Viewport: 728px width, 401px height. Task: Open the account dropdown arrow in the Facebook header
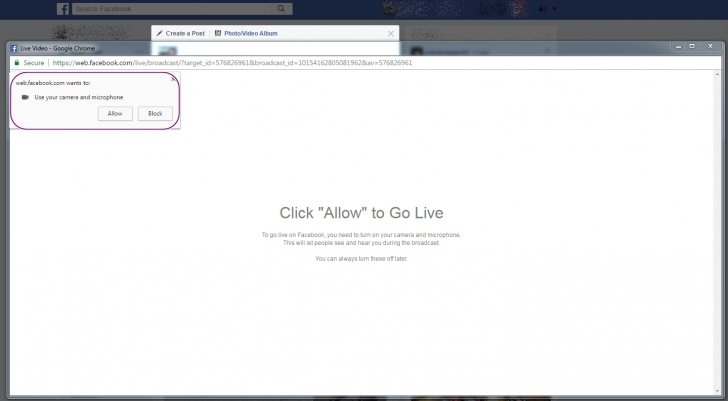tap(554, 9)
